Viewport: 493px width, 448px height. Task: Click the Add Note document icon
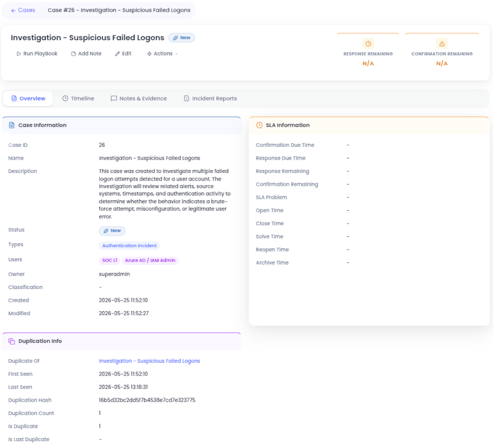pos(73,54)
